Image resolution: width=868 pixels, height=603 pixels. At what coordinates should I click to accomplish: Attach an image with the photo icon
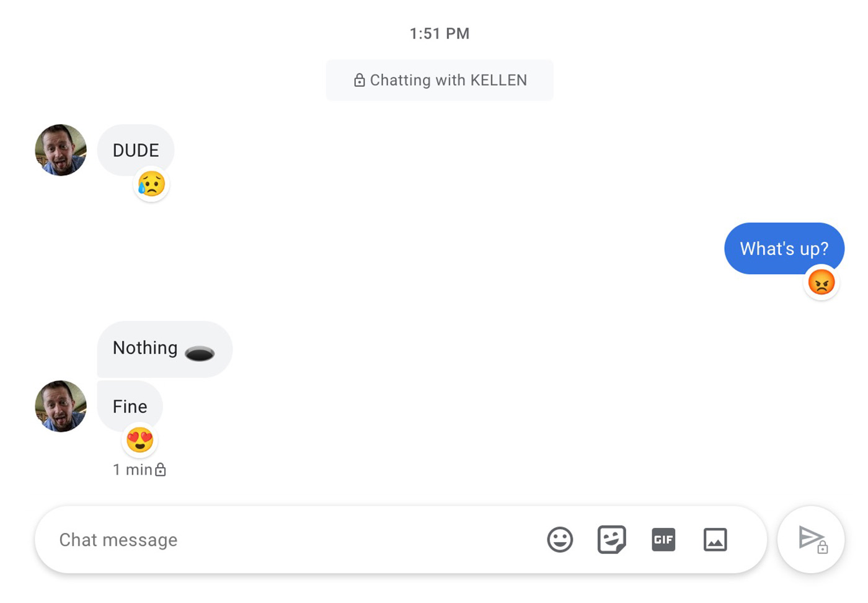[x=715, y=540]
